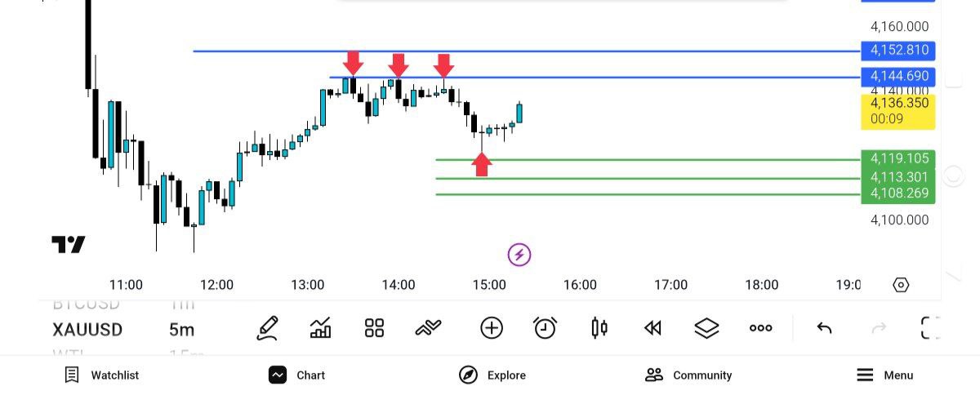
Task: Change the candlestick chart type icon
Action: point(599,328)
